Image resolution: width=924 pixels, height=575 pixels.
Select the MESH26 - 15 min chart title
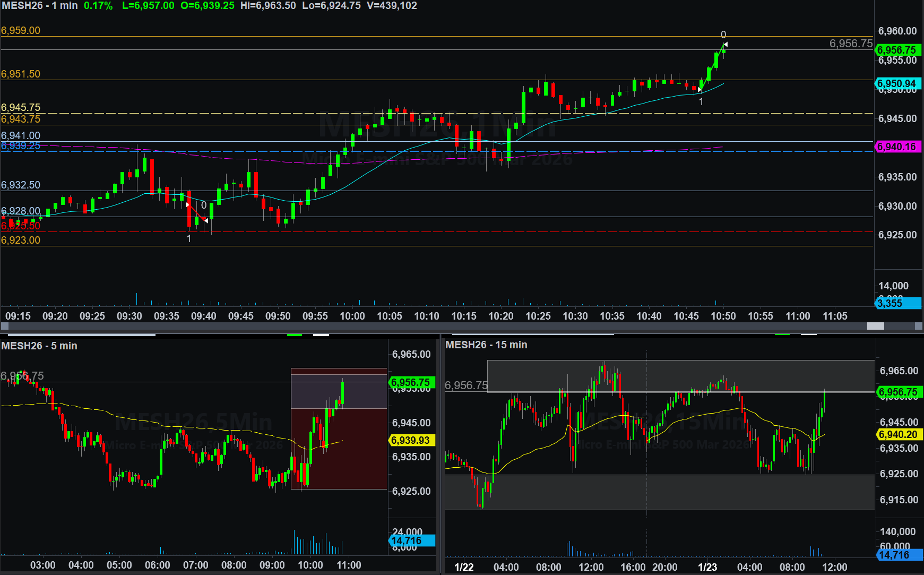point(486,345)
